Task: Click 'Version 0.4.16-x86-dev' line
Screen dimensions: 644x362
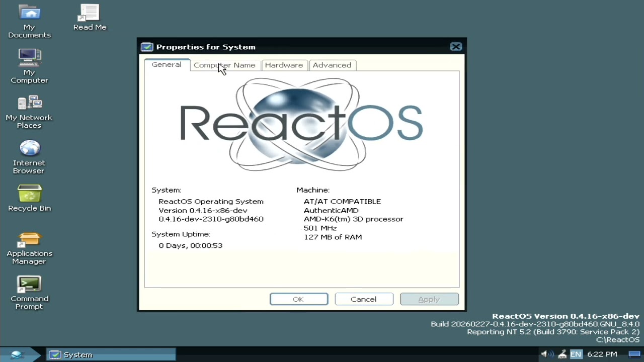Action: pos(203,210)
